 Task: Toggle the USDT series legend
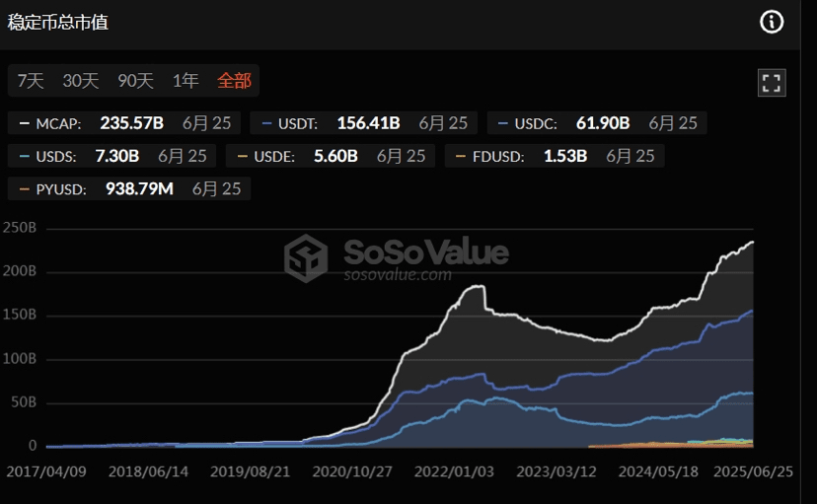(297, 123)
